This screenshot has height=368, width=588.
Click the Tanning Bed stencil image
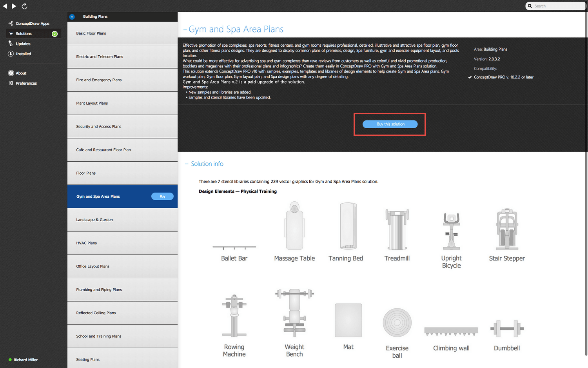point(348,226)
